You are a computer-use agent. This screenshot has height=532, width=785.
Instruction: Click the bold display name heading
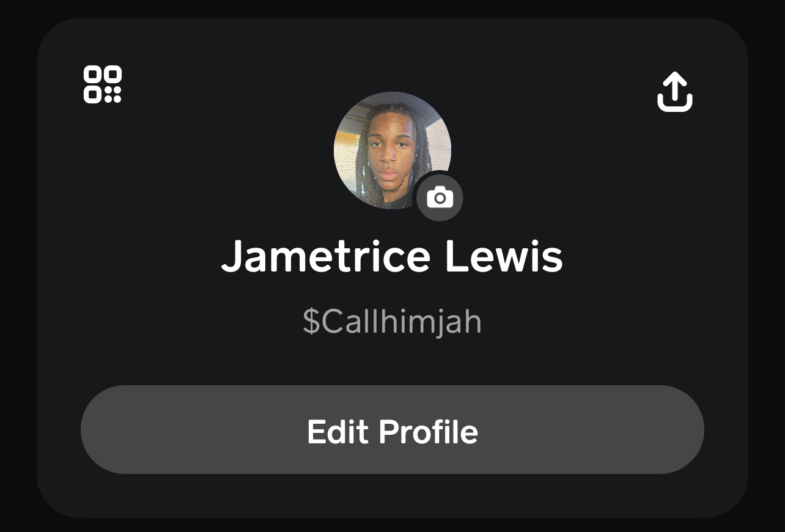[x=392, y=256]
